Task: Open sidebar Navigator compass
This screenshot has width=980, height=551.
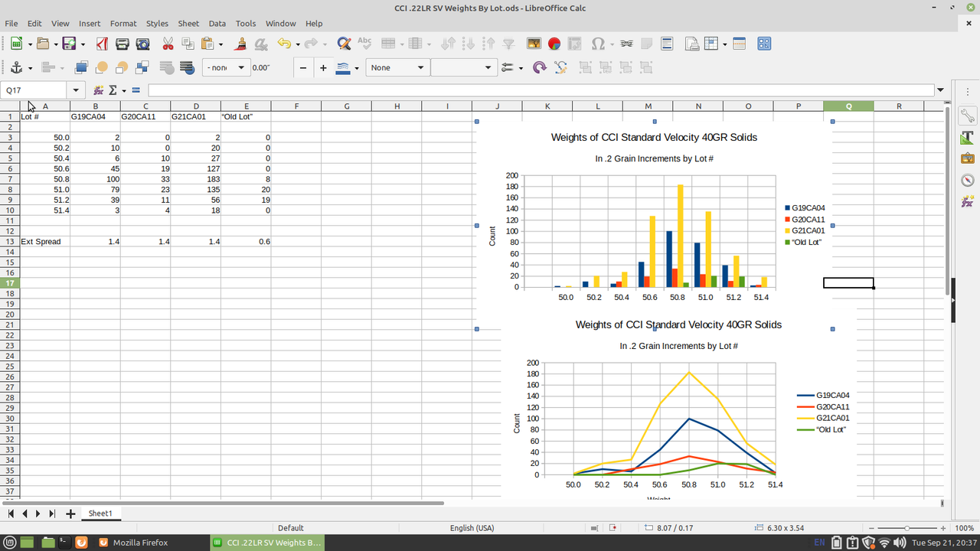Action: click(x=967, y=181)
